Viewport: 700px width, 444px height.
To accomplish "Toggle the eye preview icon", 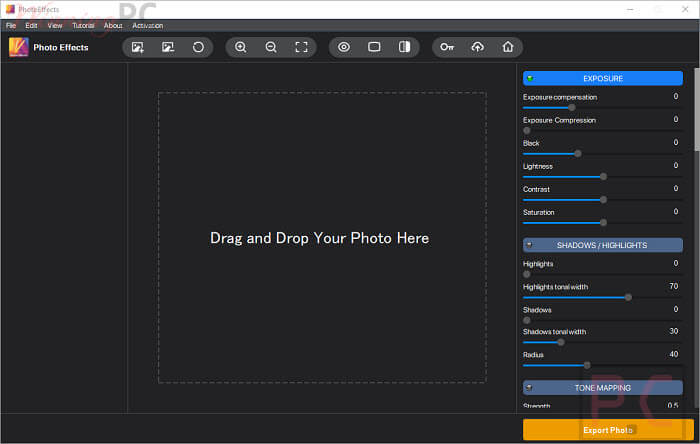I will 344,47.
